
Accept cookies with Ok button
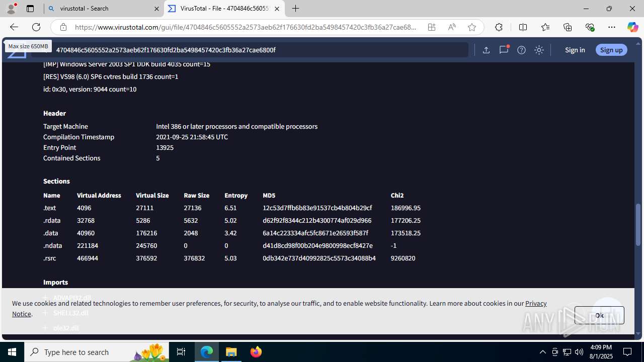pos(599,315)
